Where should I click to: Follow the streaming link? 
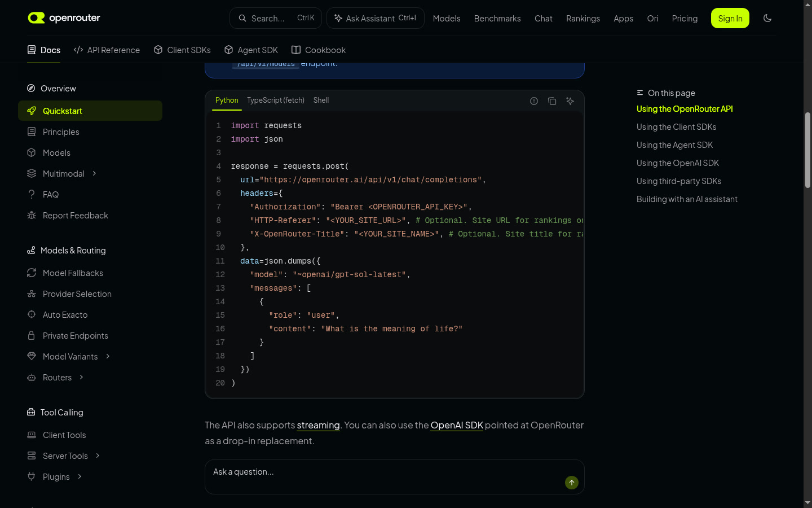coord(318,425)
